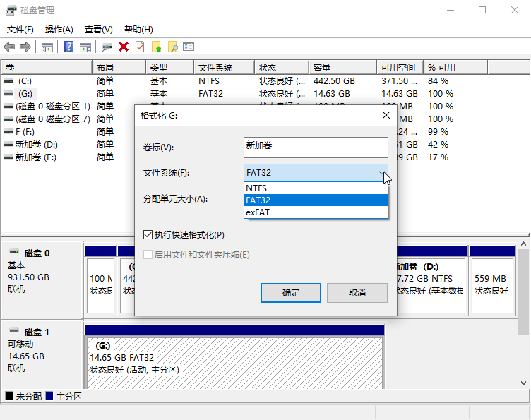Open help via blue question mark icon

[68, 47]
